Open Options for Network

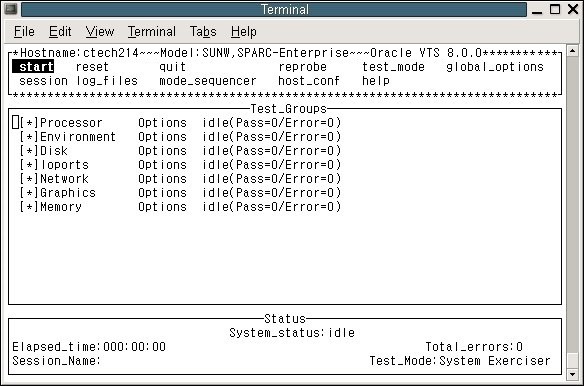(x=162, y=179)
